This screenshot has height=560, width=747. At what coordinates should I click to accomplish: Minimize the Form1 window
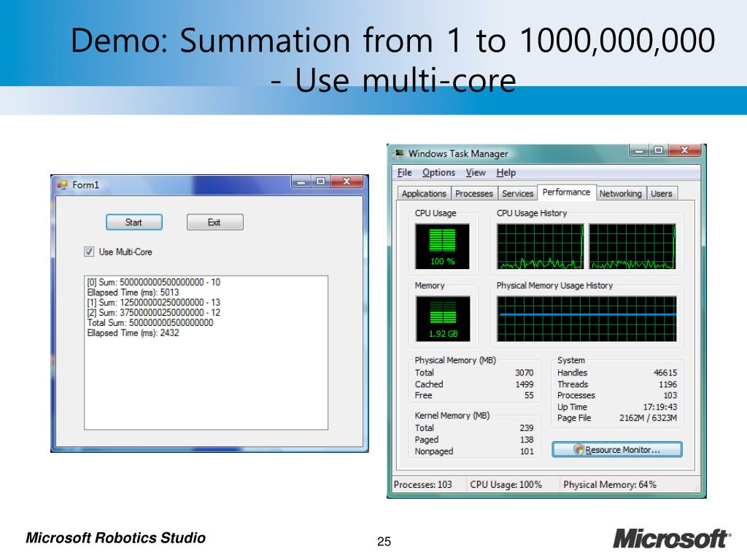point(301,182)
